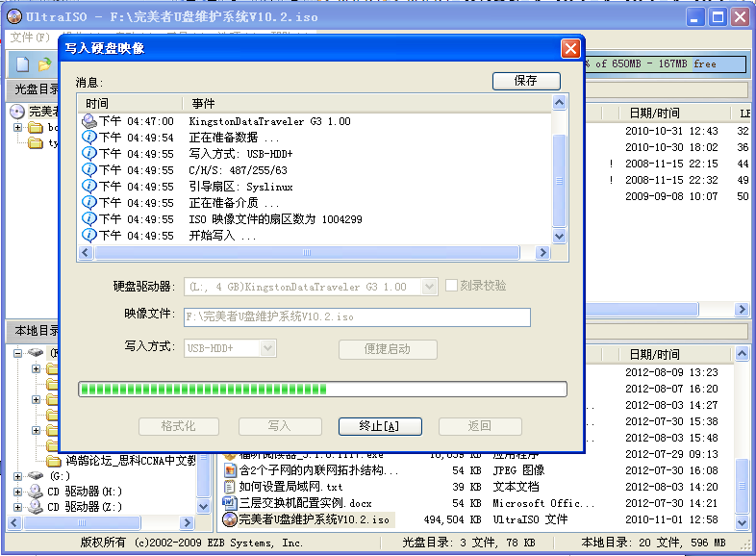Image resolution: width=756 pixels, height=556 pixels.
Task: Select the CD 驱动器(H:) drive icon
Action: tap(36, 492)
